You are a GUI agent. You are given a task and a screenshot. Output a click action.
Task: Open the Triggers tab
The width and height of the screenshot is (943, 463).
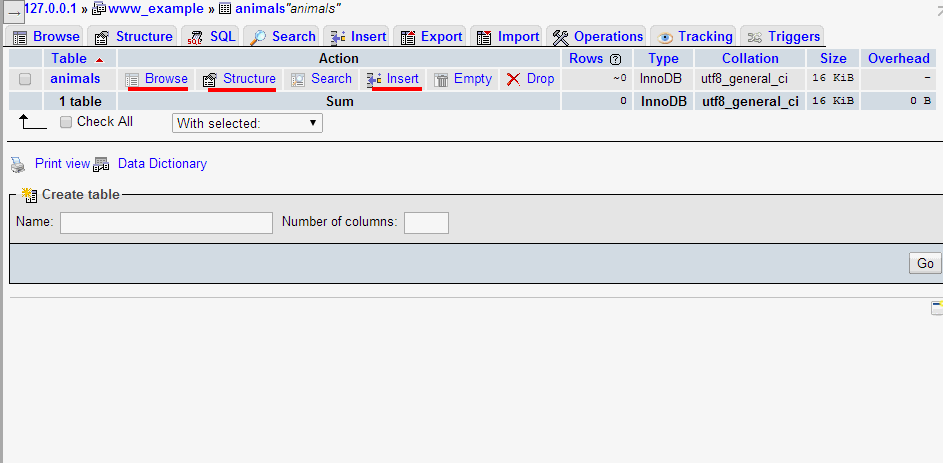[783, 37]
